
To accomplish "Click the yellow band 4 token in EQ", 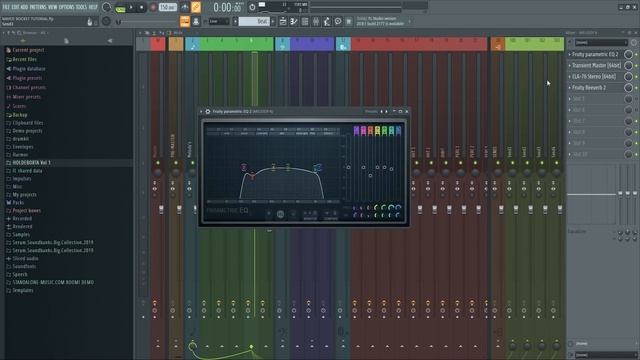I will pyautogui.click(x=378, y=131).
